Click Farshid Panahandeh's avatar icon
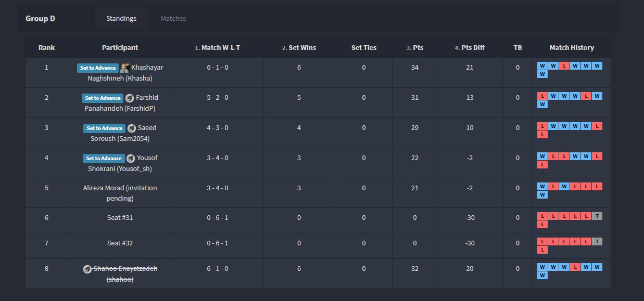The width and height of the screenshot is (644, 301). pyautogui.click(x=130, y=98)
